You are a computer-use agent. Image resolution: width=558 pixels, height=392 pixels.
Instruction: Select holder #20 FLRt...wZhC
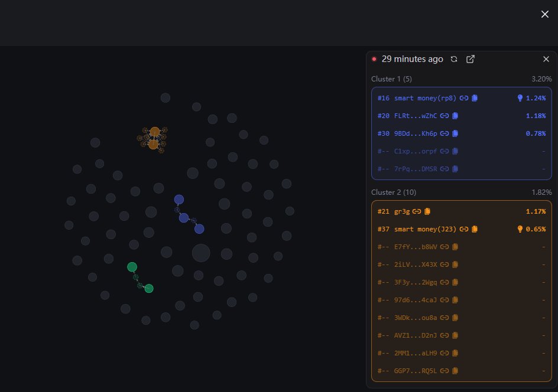click(x=462, y=116)
